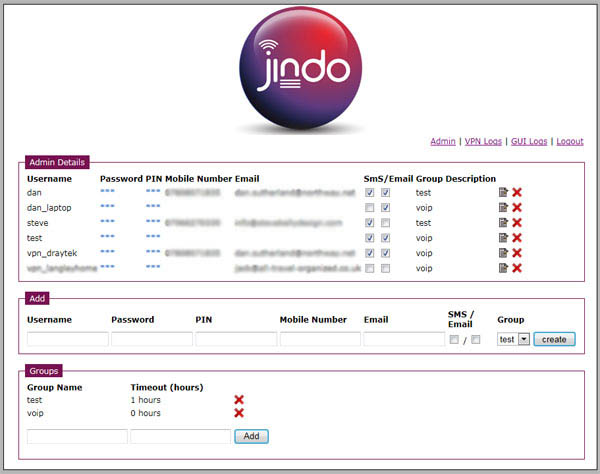Viewport: 600px width, 474px height.
Task: Enable Email checkbox in Add form
Action: [475, 339]
